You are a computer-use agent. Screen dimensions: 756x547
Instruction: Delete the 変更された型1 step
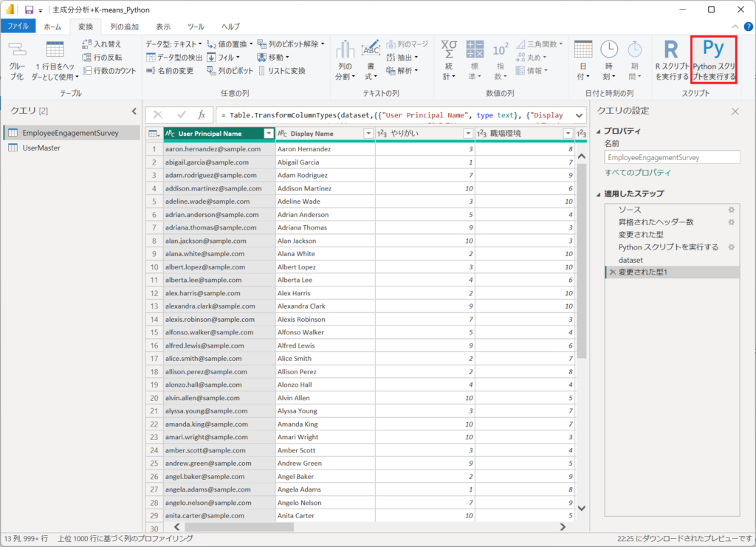(612, 272)
